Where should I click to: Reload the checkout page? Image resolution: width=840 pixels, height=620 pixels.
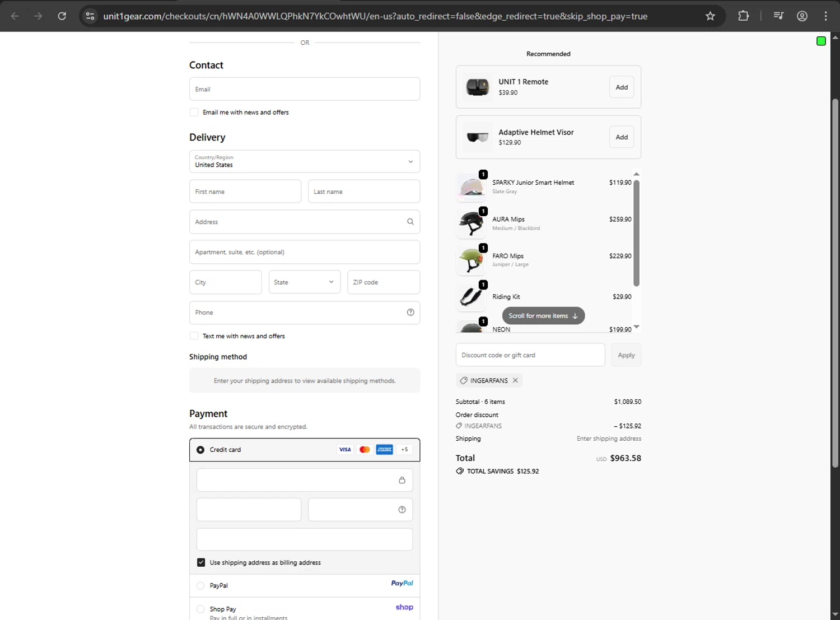[62, 16]
